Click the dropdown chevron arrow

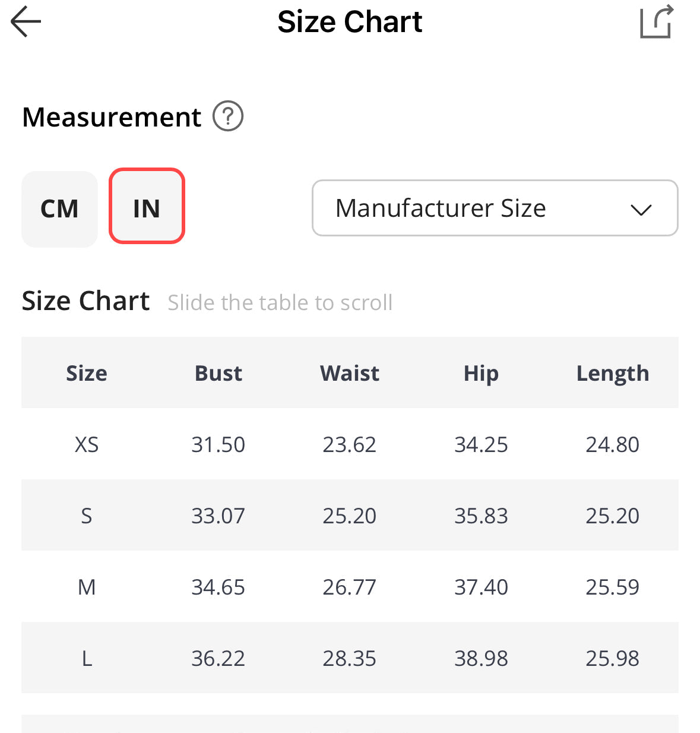click(641, 209)
